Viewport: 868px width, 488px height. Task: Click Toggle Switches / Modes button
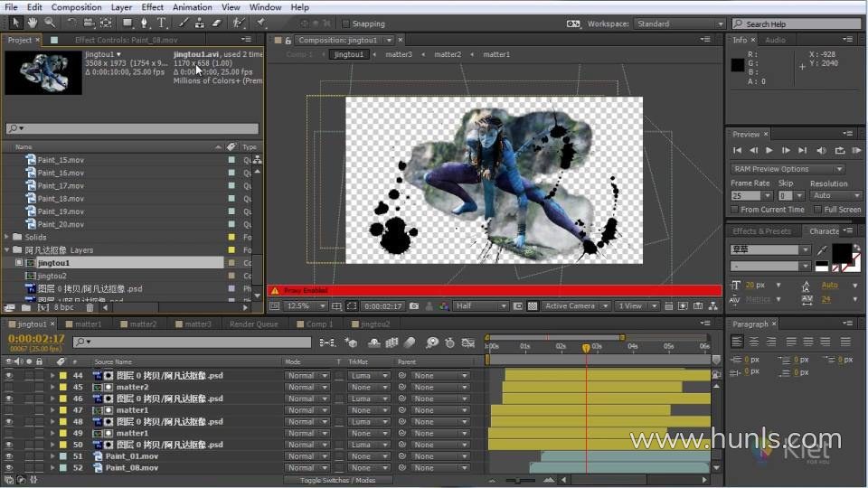[x=337, y=480]
